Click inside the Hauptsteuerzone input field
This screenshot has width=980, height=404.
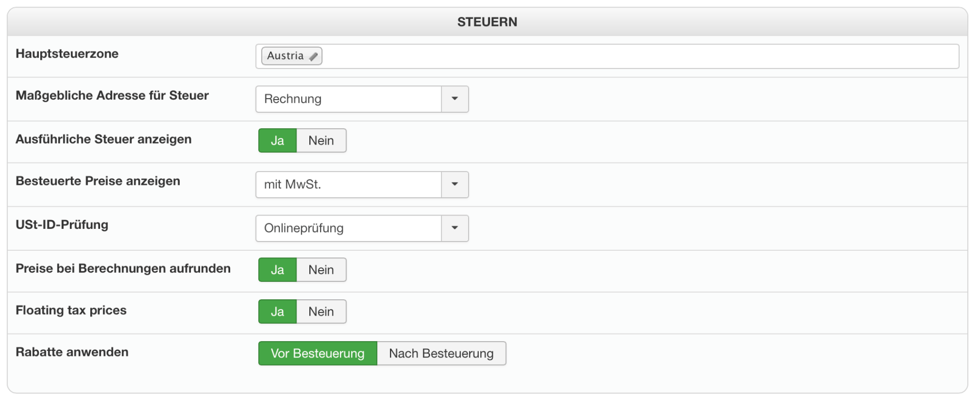638,56
